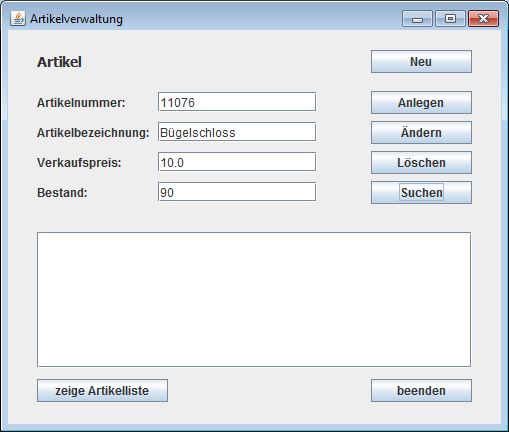Click the Verkaufspreis: label
509x432 pixels.
(79, 163)
